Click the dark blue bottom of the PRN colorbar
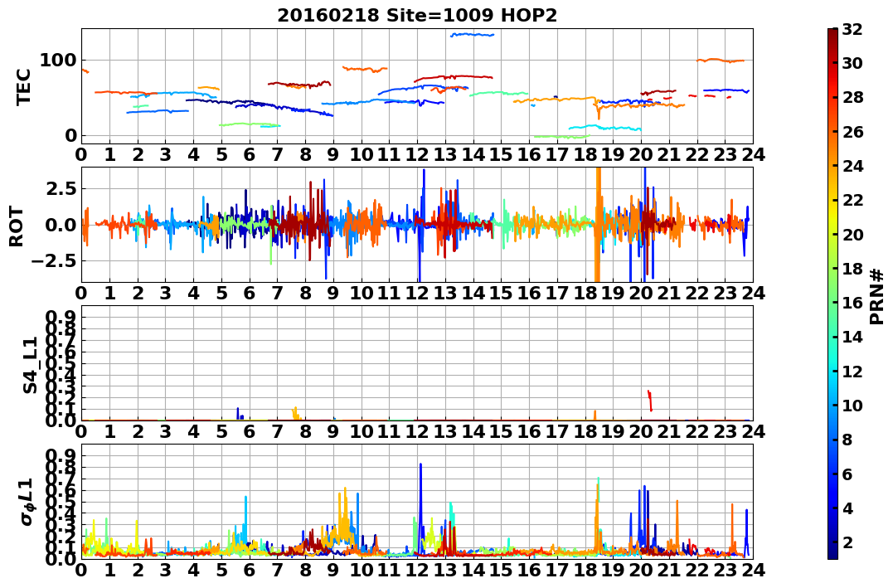The height and width of the screenshot is (588, 893). pyautogui.click(x=832, y=552)
